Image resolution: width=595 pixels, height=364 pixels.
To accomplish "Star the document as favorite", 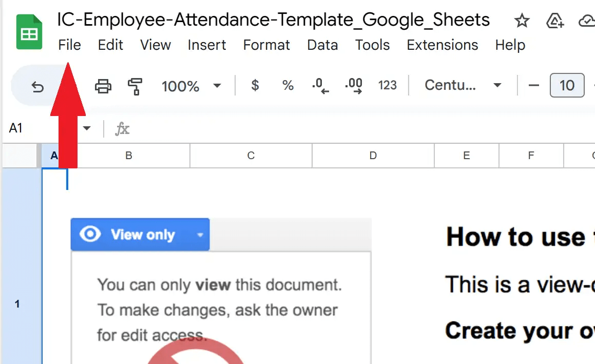I will [522, 21].
